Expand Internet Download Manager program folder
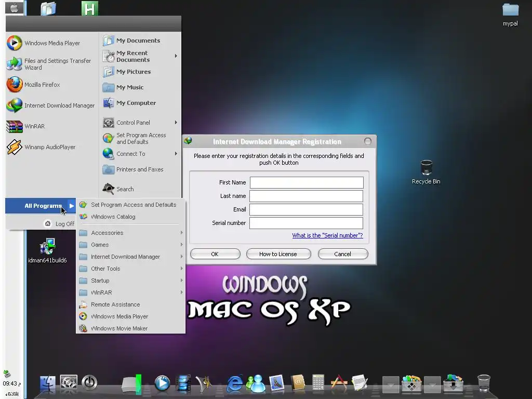532x399 pixels. click(131, 257)
